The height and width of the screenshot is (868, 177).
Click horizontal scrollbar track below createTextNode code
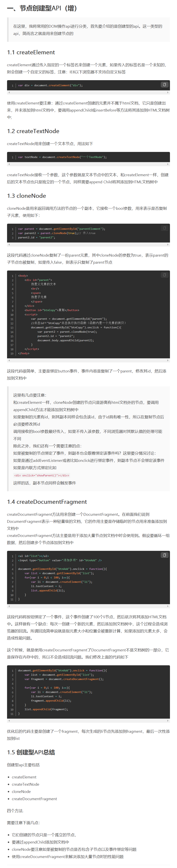pos(88,164)
